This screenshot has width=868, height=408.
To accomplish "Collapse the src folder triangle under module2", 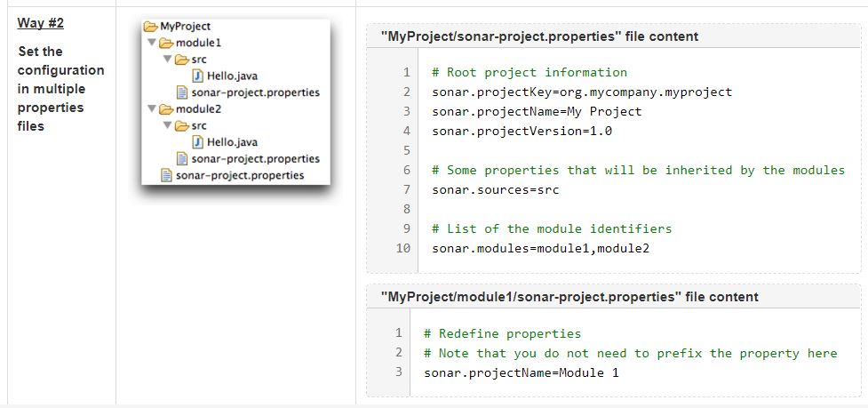I will (169, 125).
